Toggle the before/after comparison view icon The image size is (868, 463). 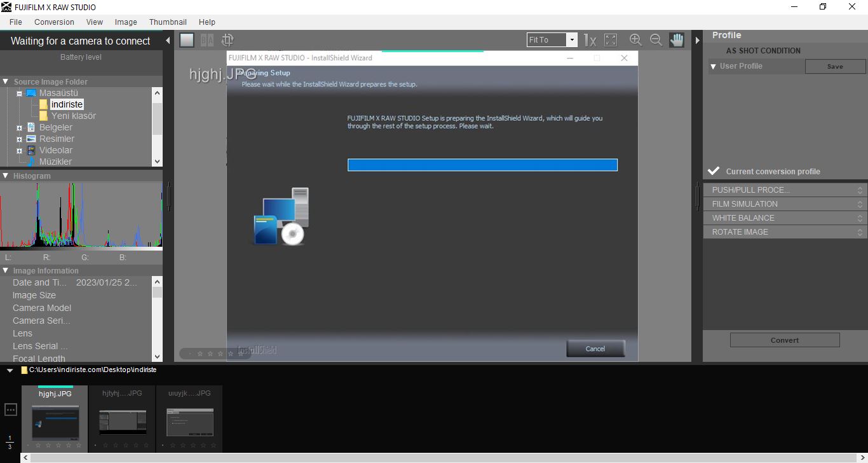point(207,40)
